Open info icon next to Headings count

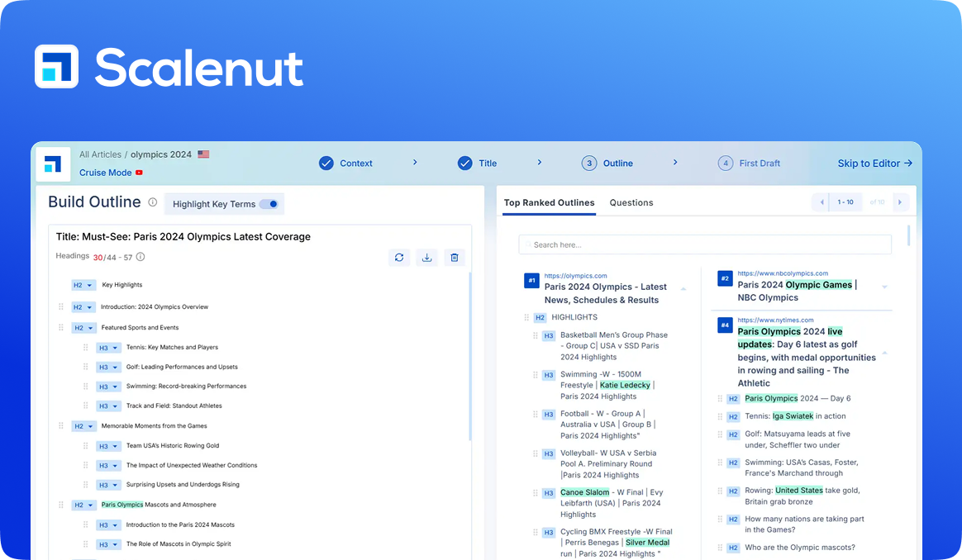[140, 257]
